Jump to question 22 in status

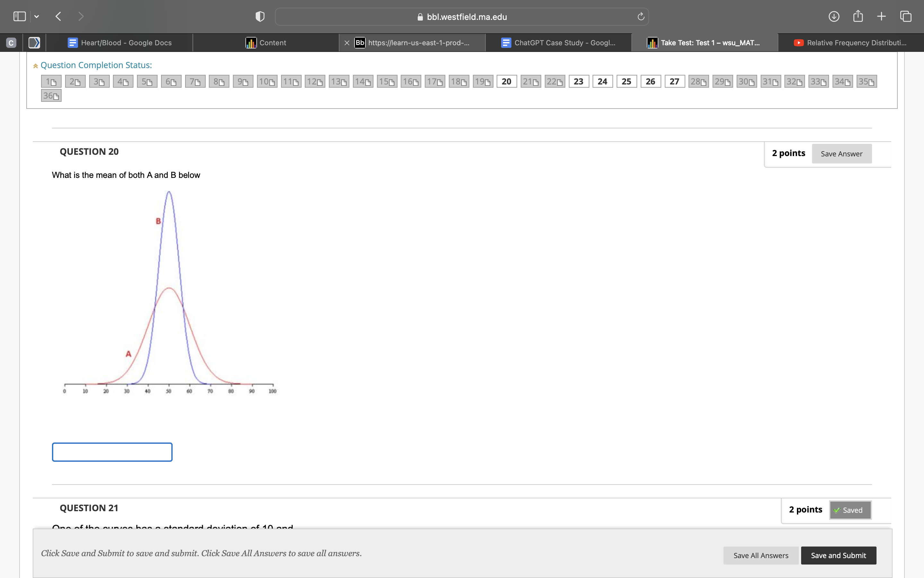click(555, 82)
